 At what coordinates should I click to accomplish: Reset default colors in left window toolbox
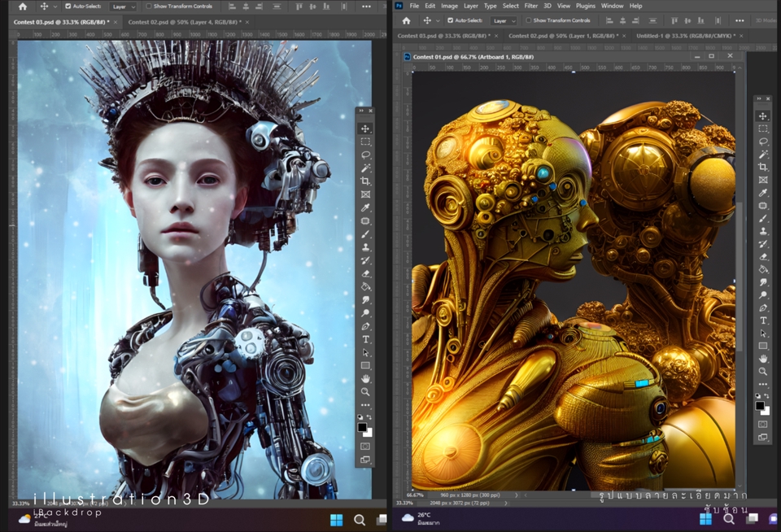[x=360, y=417]
